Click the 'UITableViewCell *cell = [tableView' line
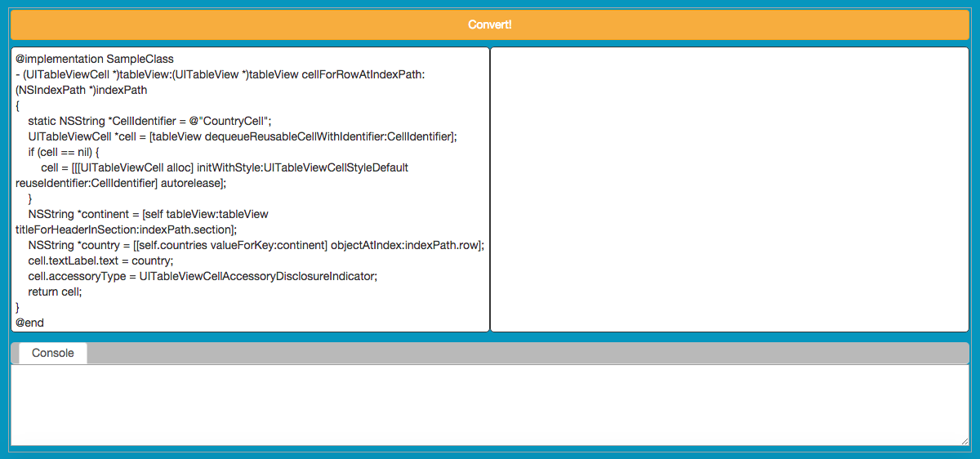The height and width of the screenshot is (459, 980). 243,136
